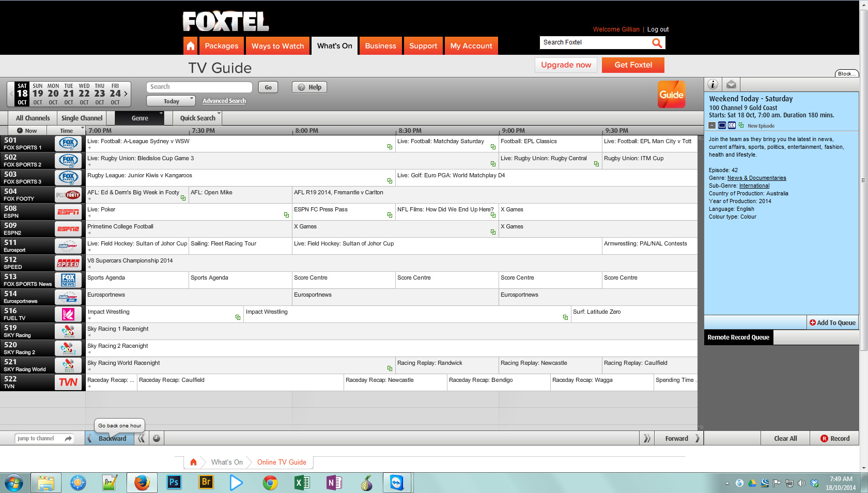868x493 pixels.
Task: Click the clock icon beside Backward
Action: click(x=157, y=438)
